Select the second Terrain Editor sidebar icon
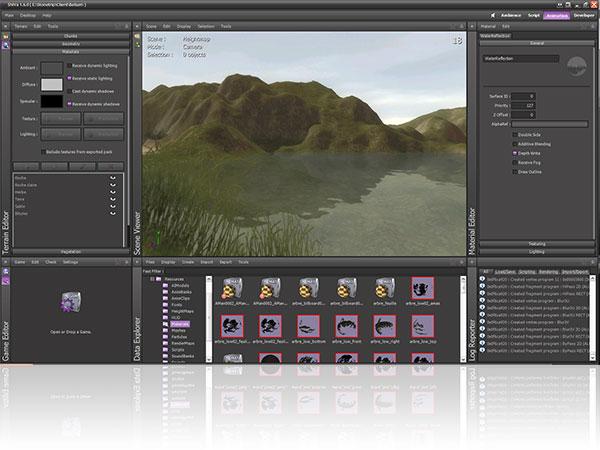Viewport: 600px width, 450px height. click(x=6, y=45)
